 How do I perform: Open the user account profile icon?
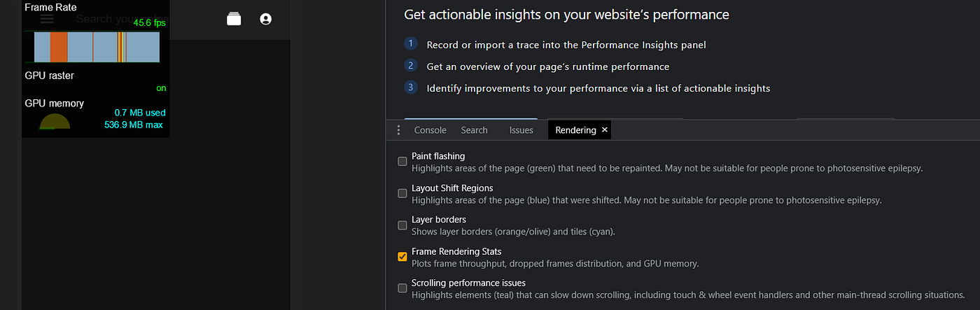266,20
